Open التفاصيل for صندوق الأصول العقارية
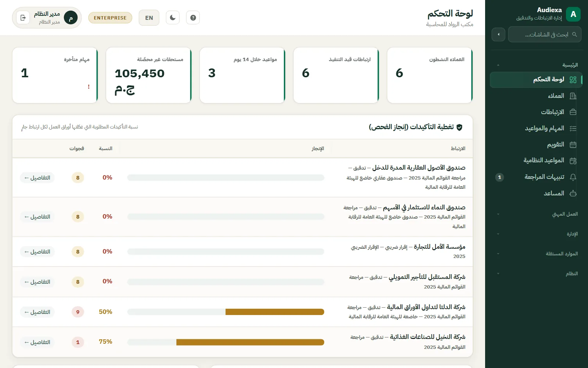Image resolution: width=588 pixels, height=368 pixels. tap(37, 178)
